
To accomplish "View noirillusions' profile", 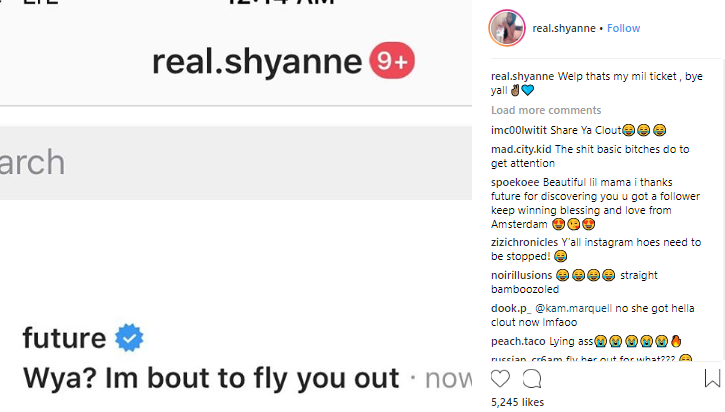I will click(x=521, y=275).
